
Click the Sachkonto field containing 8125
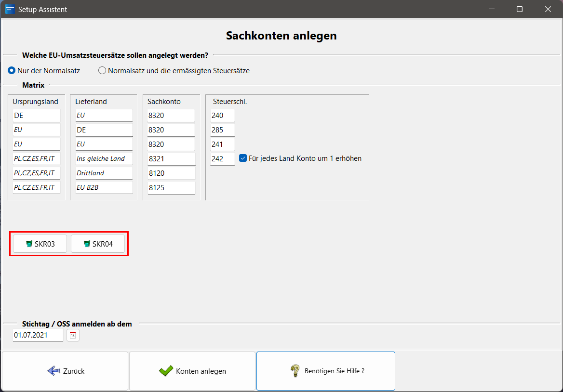coord(171,187)
